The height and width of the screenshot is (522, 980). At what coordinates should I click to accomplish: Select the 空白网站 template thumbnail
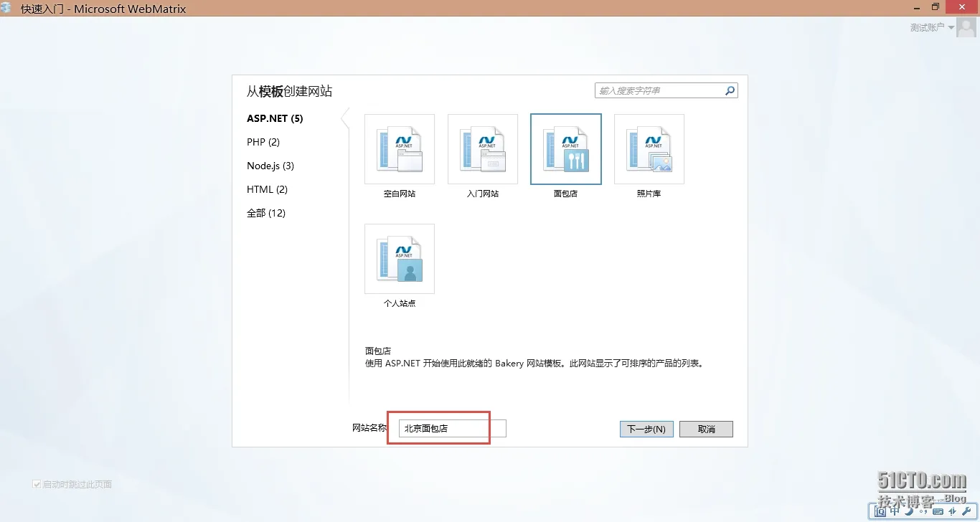coord(400,149)
